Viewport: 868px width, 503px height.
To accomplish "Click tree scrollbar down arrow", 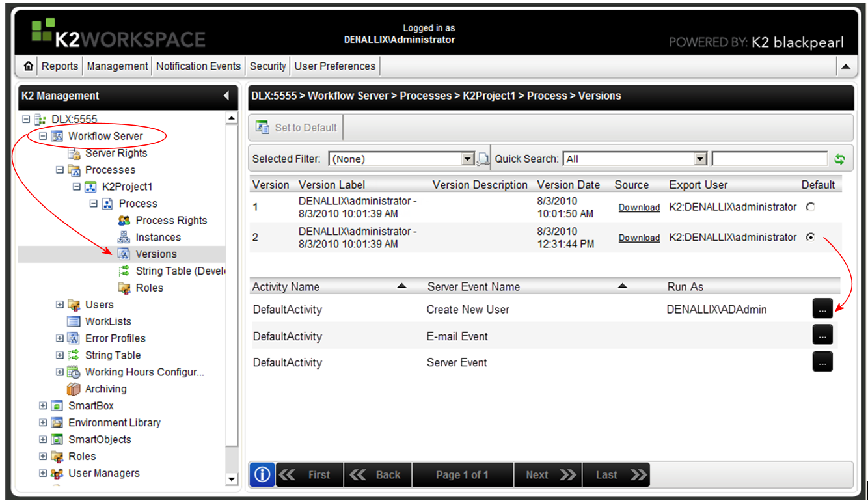I will 232,480.
